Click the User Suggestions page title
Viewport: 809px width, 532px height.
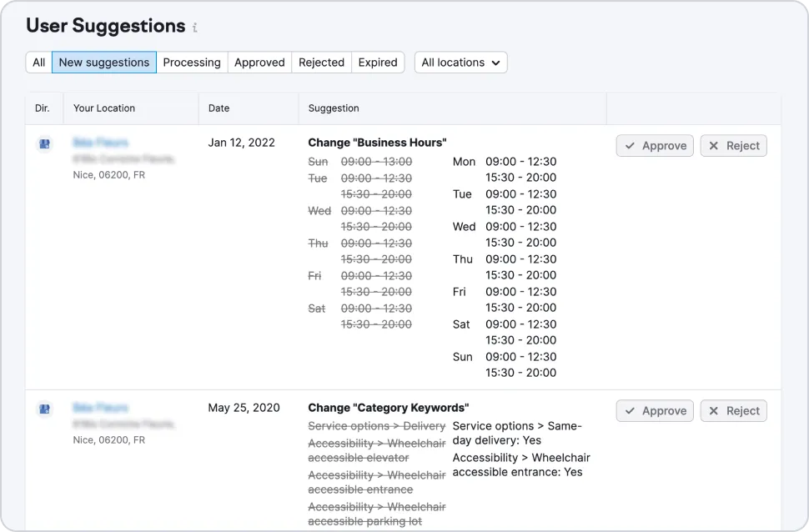coord(106,26)
